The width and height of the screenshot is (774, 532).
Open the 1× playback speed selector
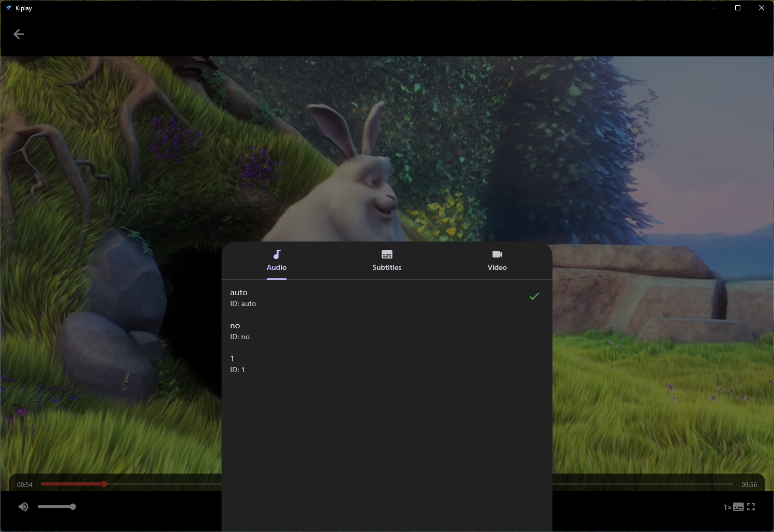pyautogui.click(x=726, y=507)
